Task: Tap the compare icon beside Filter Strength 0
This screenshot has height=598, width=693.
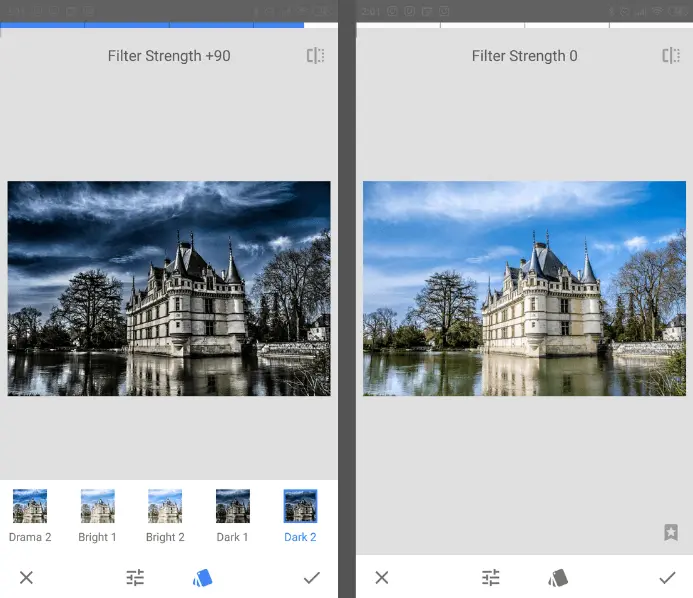Action: click(670, 56)
